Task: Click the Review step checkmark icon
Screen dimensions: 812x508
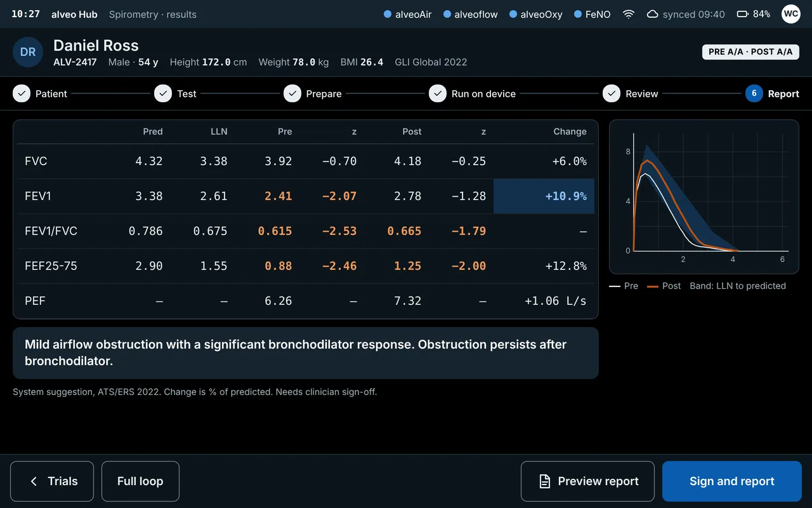Action: click(612, 93)
